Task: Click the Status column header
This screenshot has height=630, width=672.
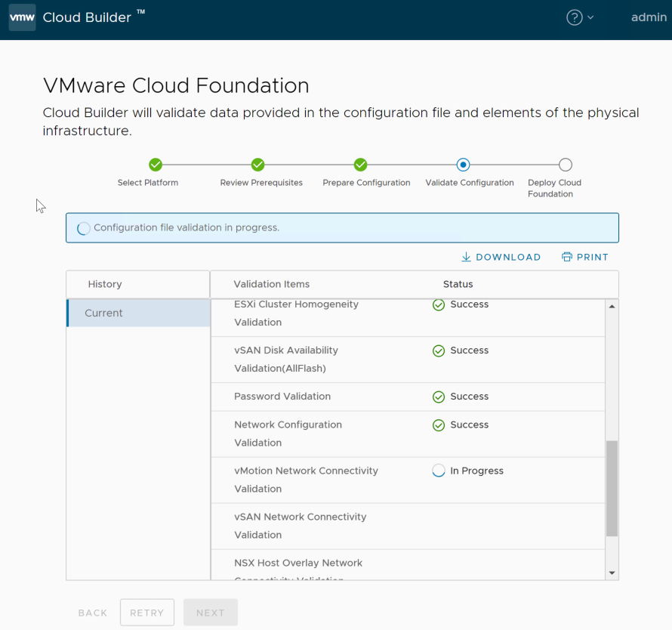Action: pos(458,284)
